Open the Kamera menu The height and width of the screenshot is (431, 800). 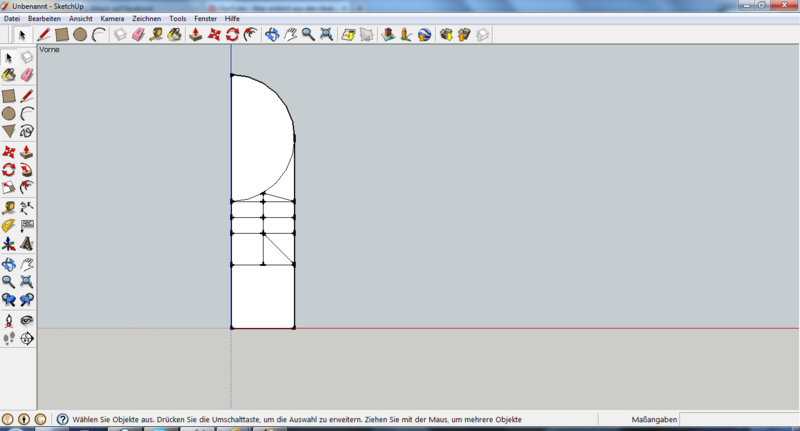112,19
